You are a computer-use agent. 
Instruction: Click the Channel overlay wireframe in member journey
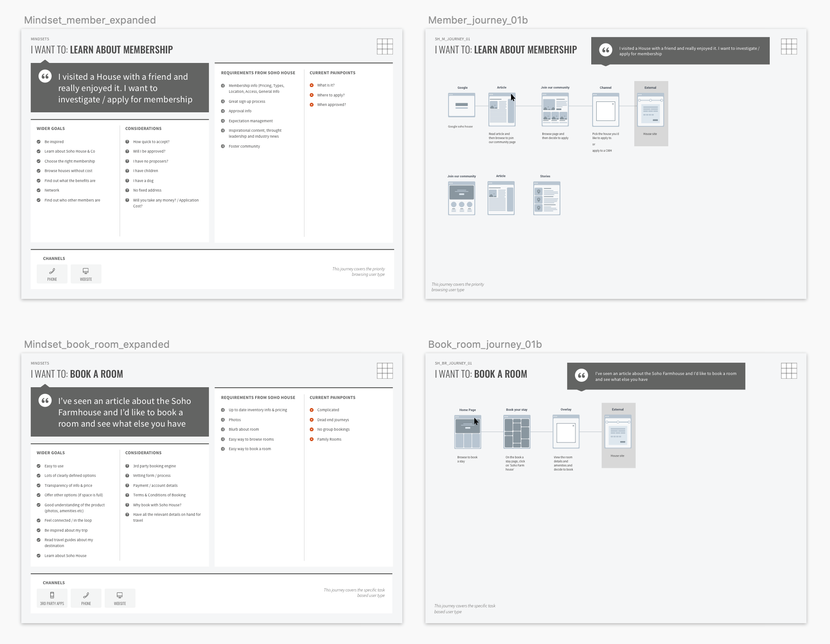606,110
